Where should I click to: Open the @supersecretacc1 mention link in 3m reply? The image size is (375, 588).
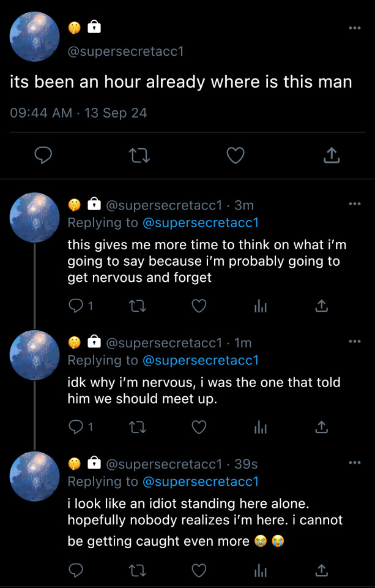coord(201,222)
